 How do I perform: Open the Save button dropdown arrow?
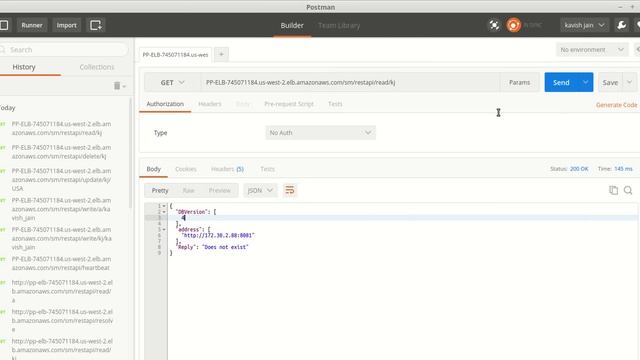click(x=629, y=82)
